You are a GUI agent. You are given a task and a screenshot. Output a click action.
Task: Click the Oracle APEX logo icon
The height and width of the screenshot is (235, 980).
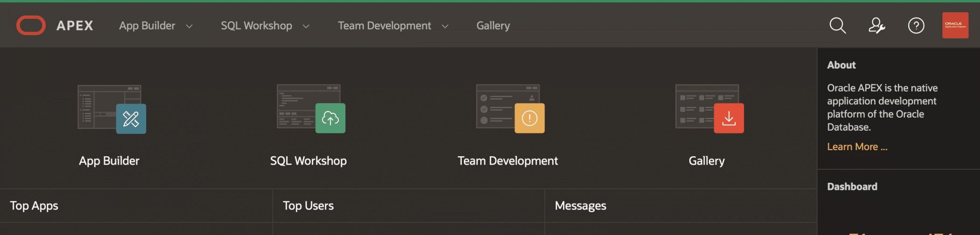pyautogui.click(x=31, y=25)
